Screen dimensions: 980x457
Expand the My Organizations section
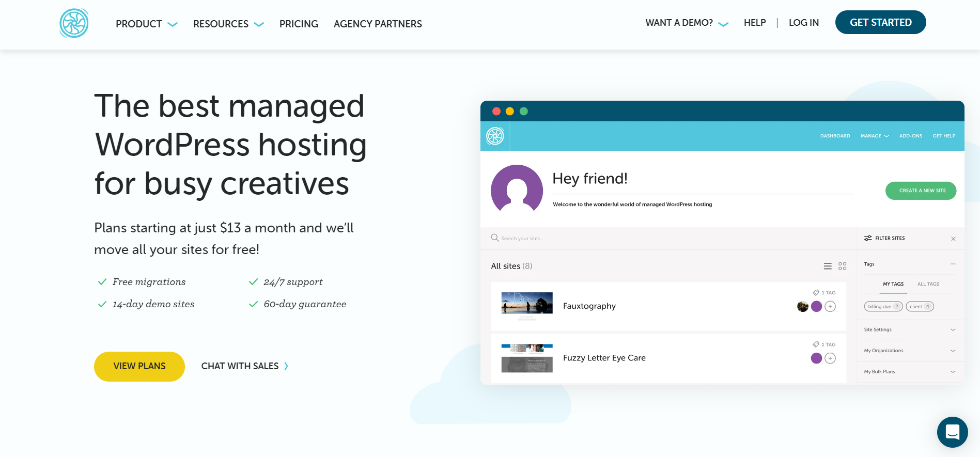(909, 351)
